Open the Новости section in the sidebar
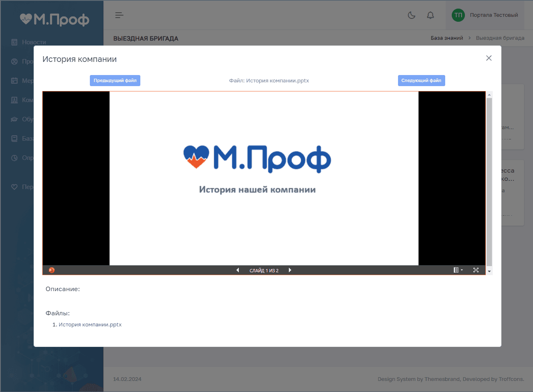Screen dimensions: 533x392 (15, 42)
